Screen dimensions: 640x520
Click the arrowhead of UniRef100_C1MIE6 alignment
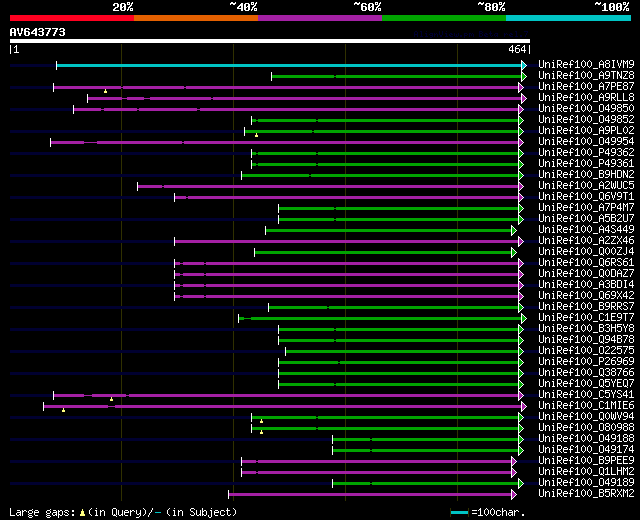tap(524, 407)
